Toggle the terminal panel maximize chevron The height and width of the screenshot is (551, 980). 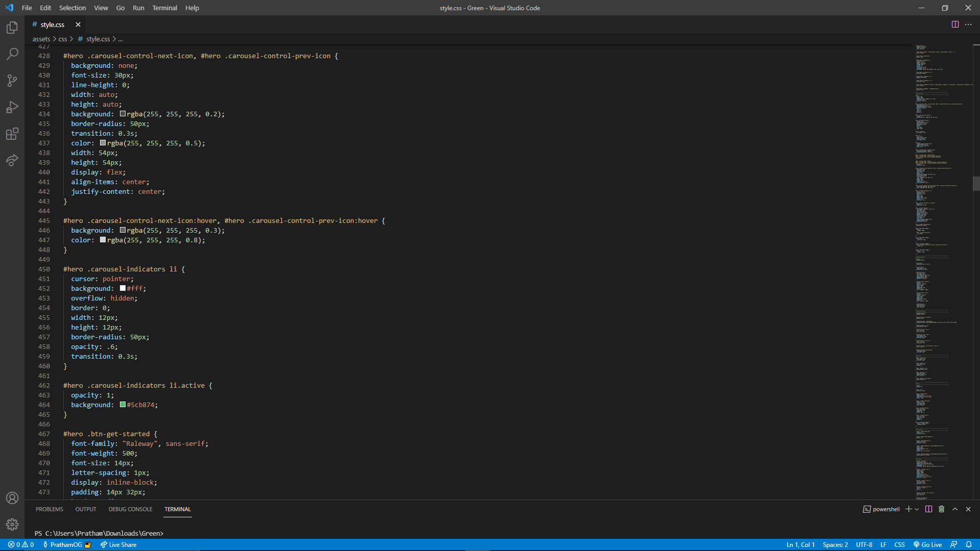pyautogui.click(x=955, y=509)
